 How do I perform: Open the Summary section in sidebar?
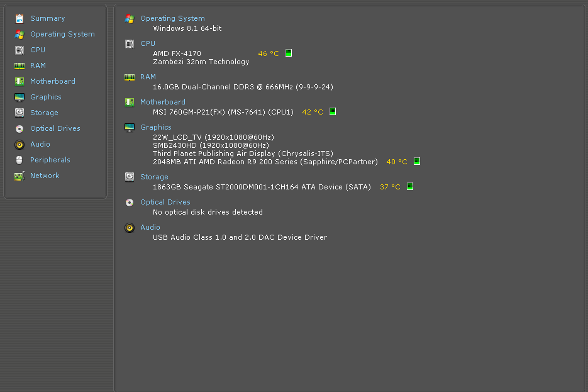pos(48,18)
